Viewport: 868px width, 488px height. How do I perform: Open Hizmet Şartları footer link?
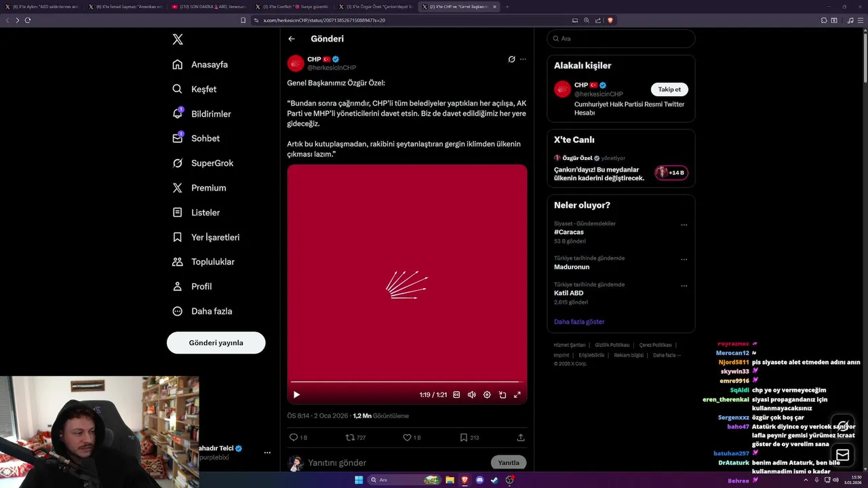click(570, 345)
